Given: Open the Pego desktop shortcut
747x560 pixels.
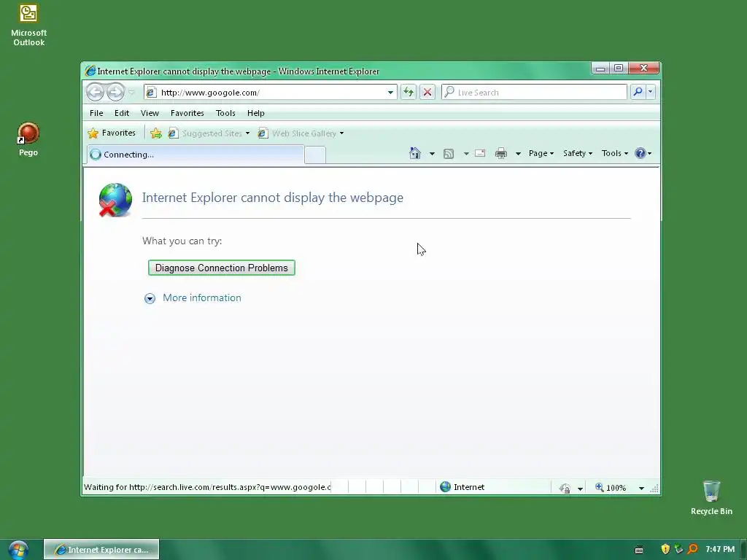Looking at the screenshot, I should click(x=28, y=139).
